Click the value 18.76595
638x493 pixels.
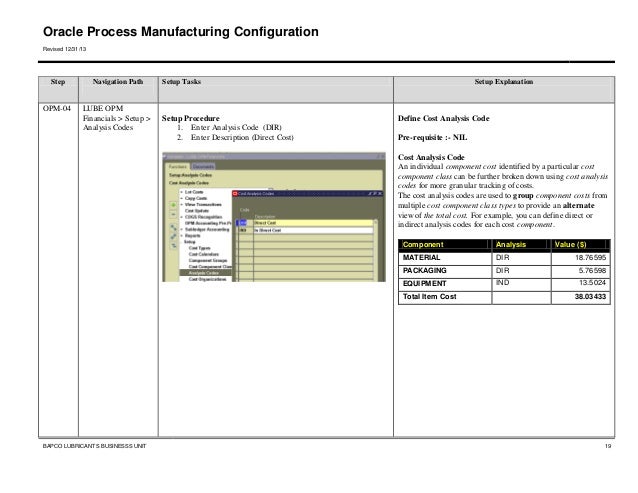[590, 258]
